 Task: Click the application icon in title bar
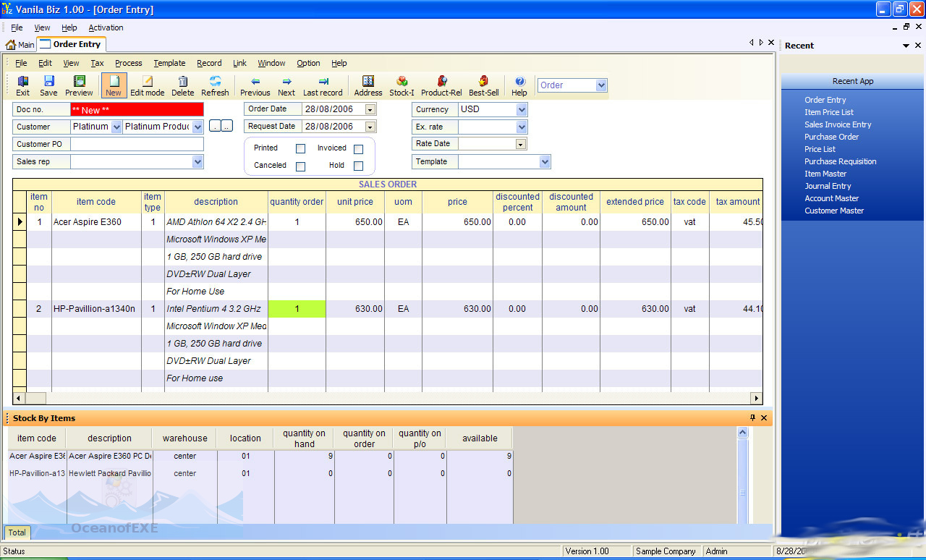[7, 9]
